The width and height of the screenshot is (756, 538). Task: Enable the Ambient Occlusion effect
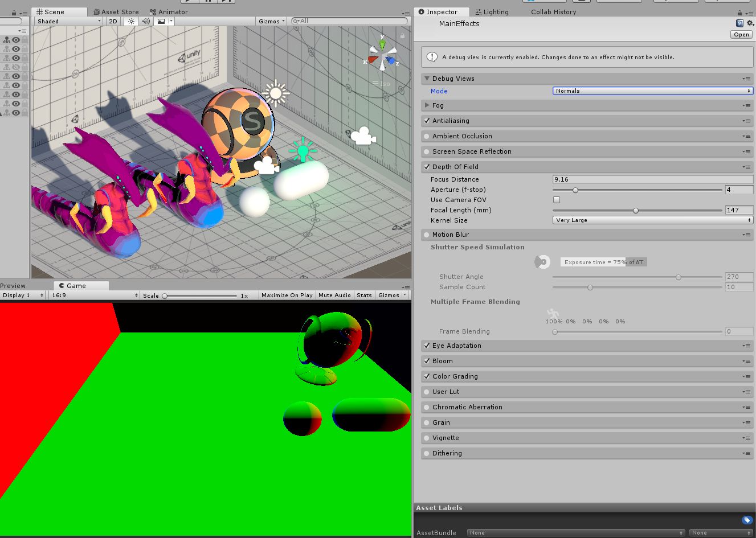point(427,136)
